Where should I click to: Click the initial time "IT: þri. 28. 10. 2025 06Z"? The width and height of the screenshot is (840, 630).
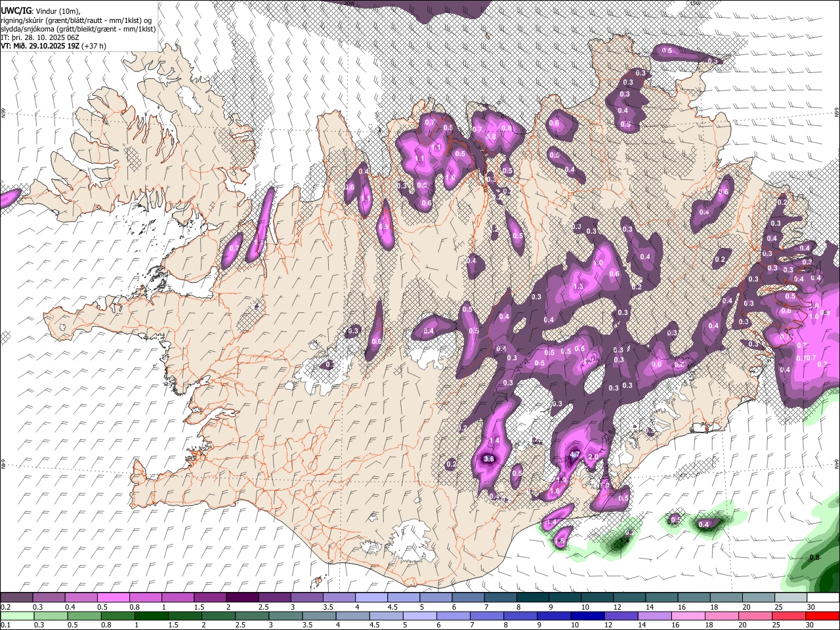(40, 37)
